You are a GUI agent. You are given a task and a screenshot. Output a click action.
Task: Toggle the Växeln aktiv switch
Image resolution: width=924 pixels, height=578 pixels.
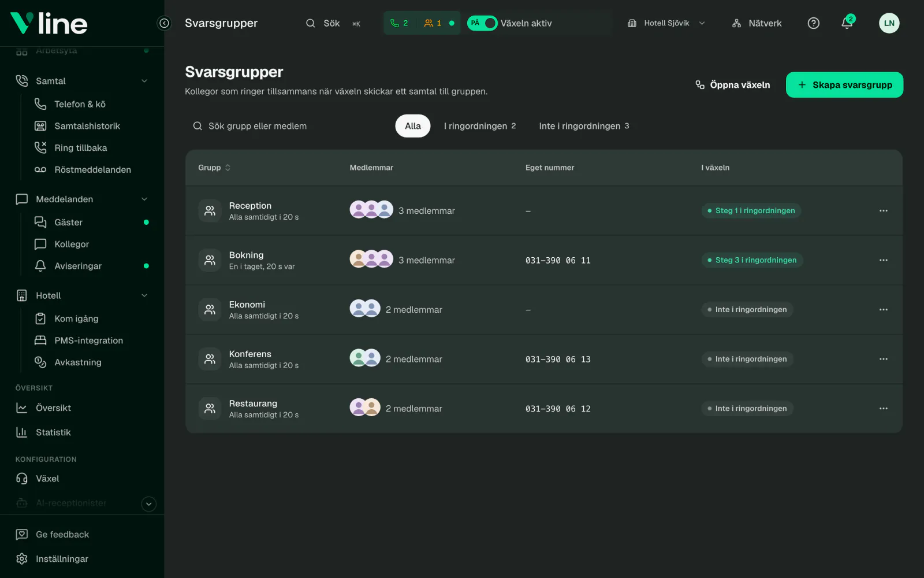482,23
